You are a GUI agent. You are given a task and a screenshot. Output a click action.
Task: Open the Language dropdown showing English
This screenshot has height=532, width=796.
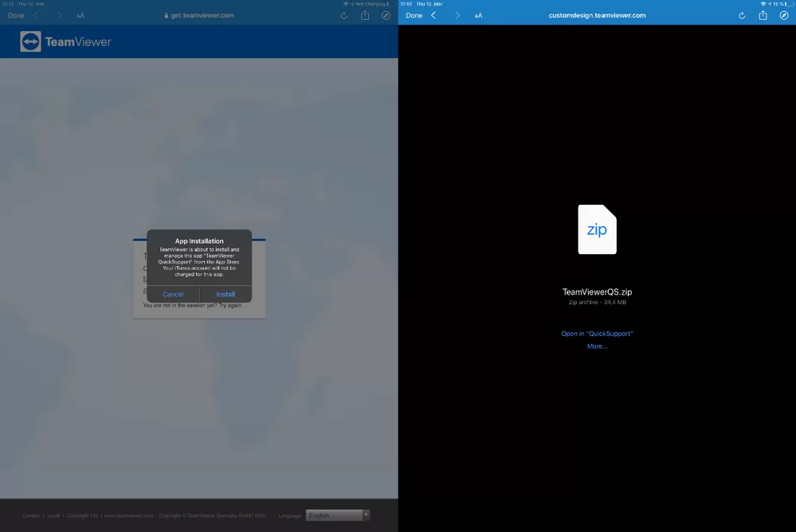[336, 514]
